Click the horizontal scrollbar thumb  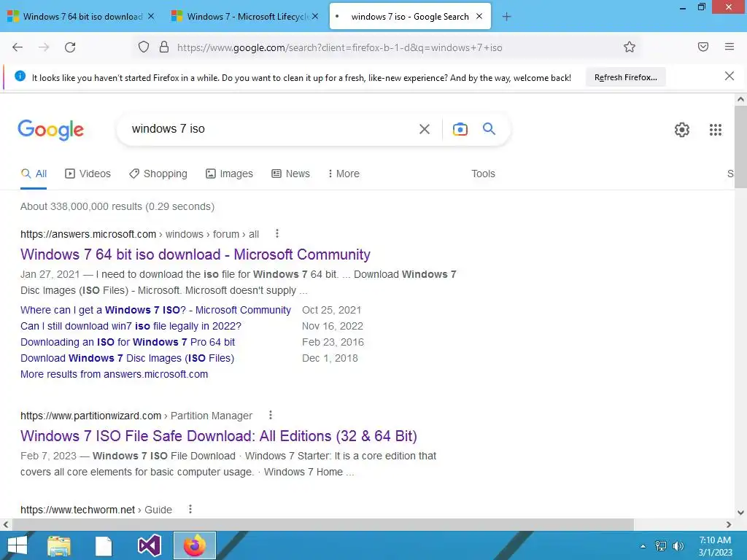click(x=322, y=524)
